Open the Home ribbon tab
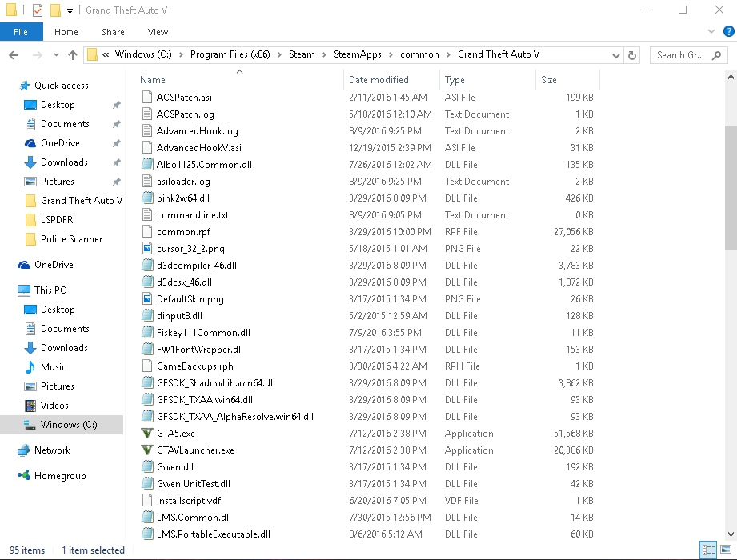The image size is (737, 560). coord(66,32)
